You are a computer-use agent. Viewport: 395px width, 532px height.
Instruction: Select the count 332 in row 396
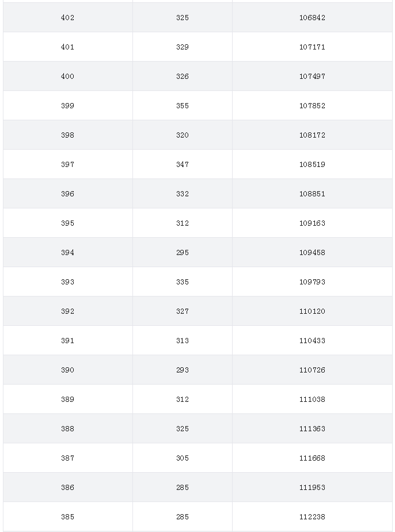(x=182, y=193)
